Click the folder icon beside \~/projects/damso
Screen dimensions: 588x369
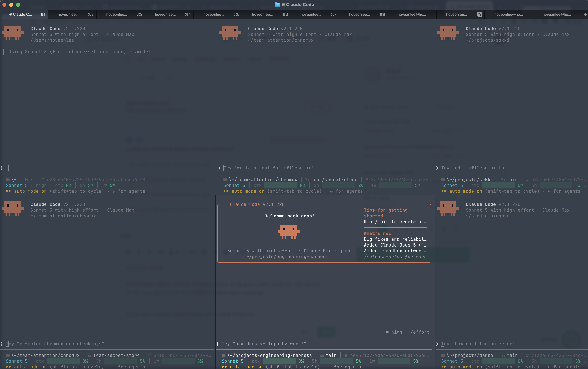pyautogui.click(x=443, y=355)
